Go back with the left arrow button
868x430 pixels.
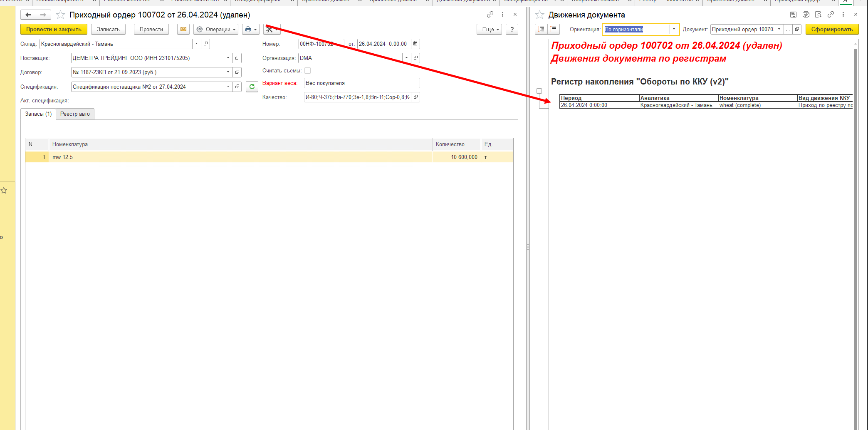click(28, 15)
